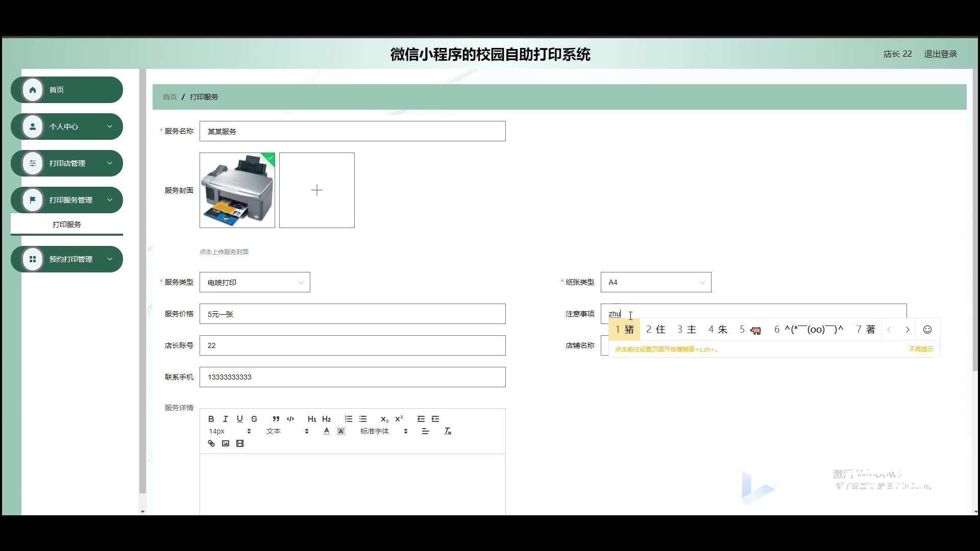Open the font color picker

[x=327, y=431]
